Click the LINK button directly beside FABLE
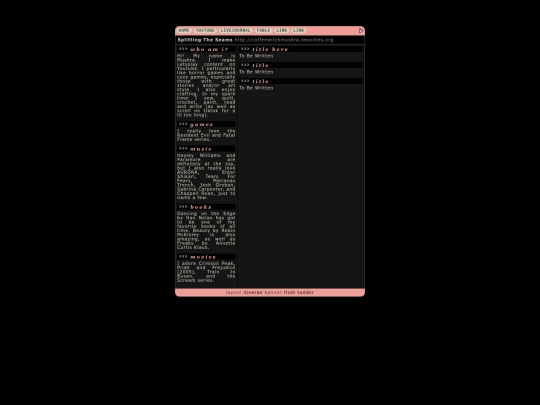 tap(281, 31)
